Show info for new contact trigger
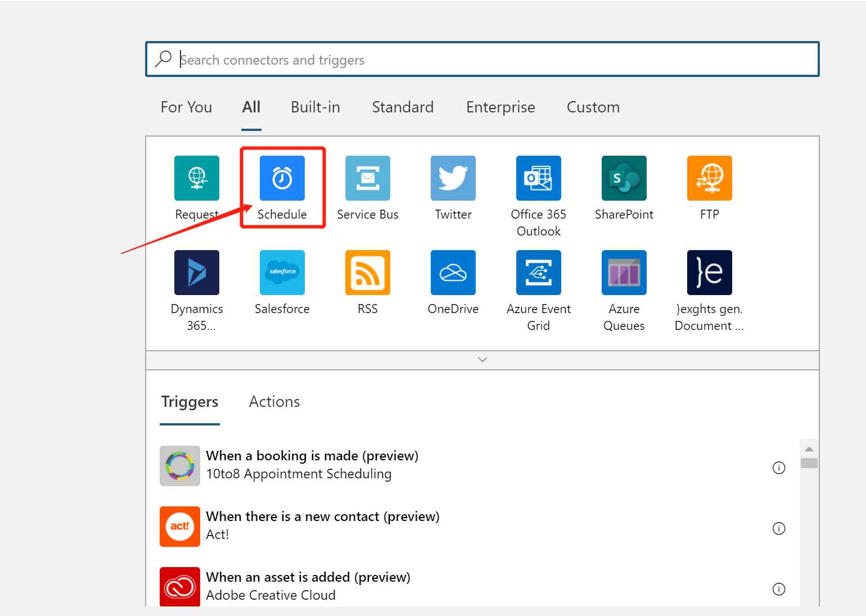This screenshot has height=616, width=866. 779,528
